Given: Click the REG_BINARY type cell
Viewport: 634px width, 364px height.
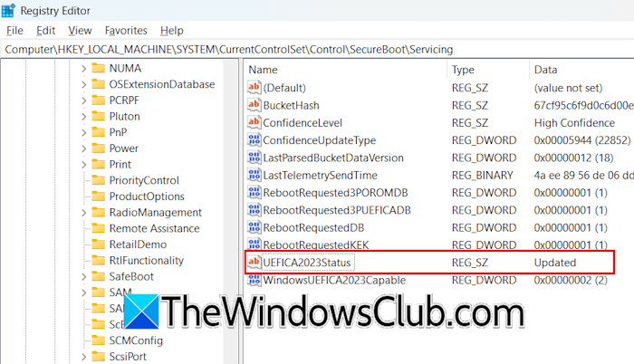Looking at the screenshot, I should pyautogui.click(x=483, y=175).
